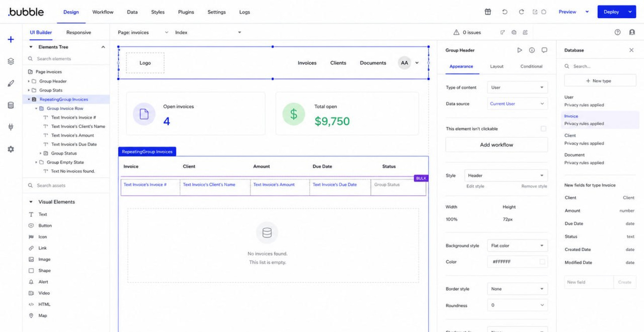Close the Database panel
Image resolution: width=644 pixels, height=332 pixels.
pyautogui.click(x=631, y=50)
